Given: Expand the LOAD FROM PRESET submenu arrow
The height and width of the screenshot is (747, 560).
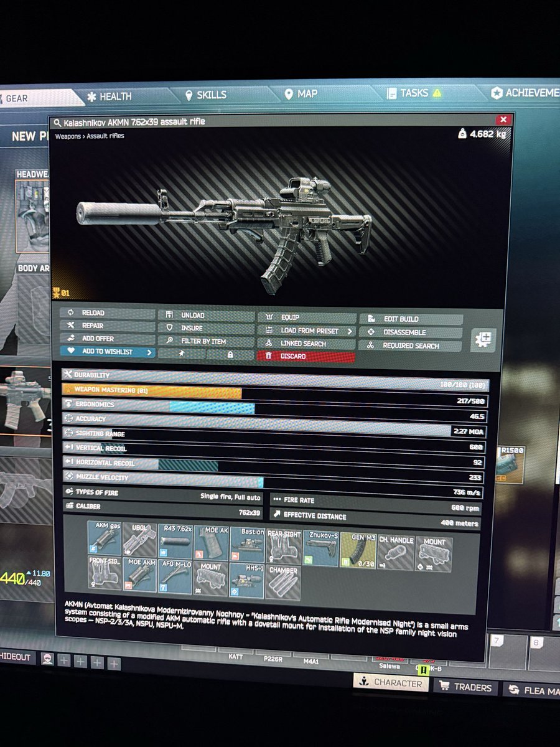Looking at the screenshot, I should point(350,331).
